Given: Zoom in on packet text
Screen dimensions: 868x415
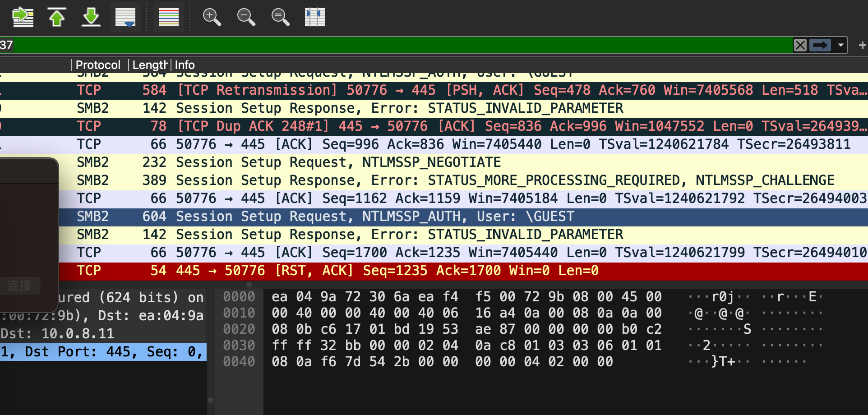Looking at the screenshot, I should point(212,18).
